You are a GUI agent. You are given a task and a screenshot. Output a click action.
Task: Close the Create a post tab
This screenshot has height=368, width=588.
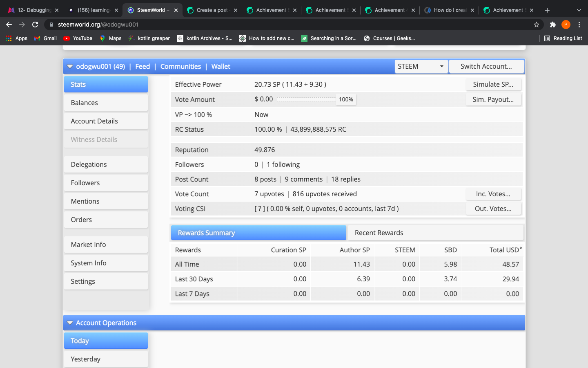coord(236,10)
